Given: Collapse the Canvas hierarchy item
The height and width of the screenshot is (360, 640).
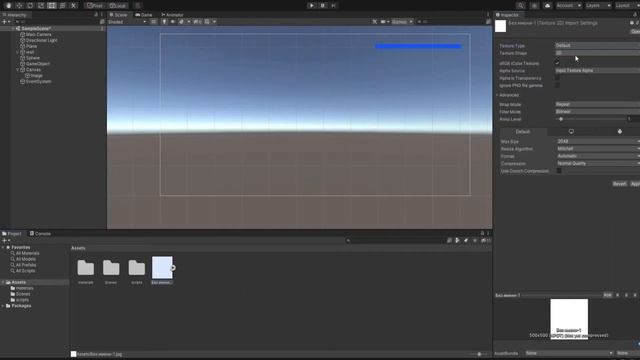Looking at the screenshot, I should click(x=17, y=70).
